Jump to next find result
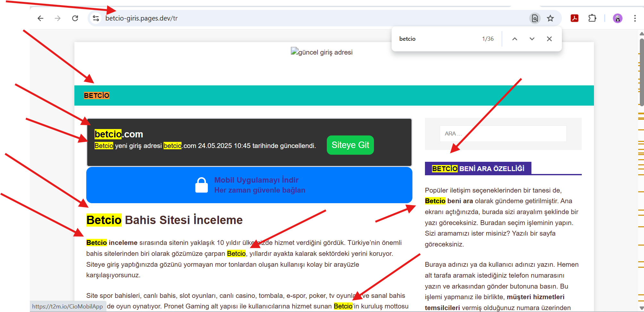This screenshot has width=644, height=312. click(x=532, y=39)
